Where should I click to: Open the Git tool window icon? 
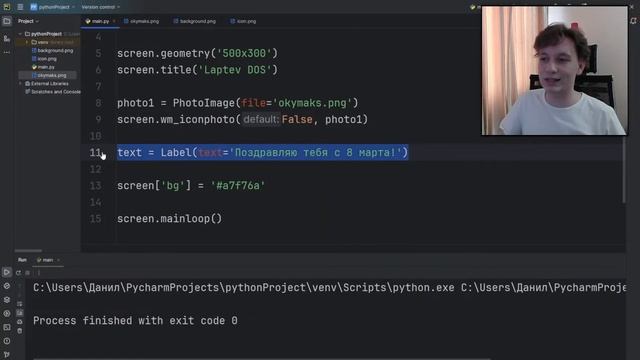tap(7, 354)
